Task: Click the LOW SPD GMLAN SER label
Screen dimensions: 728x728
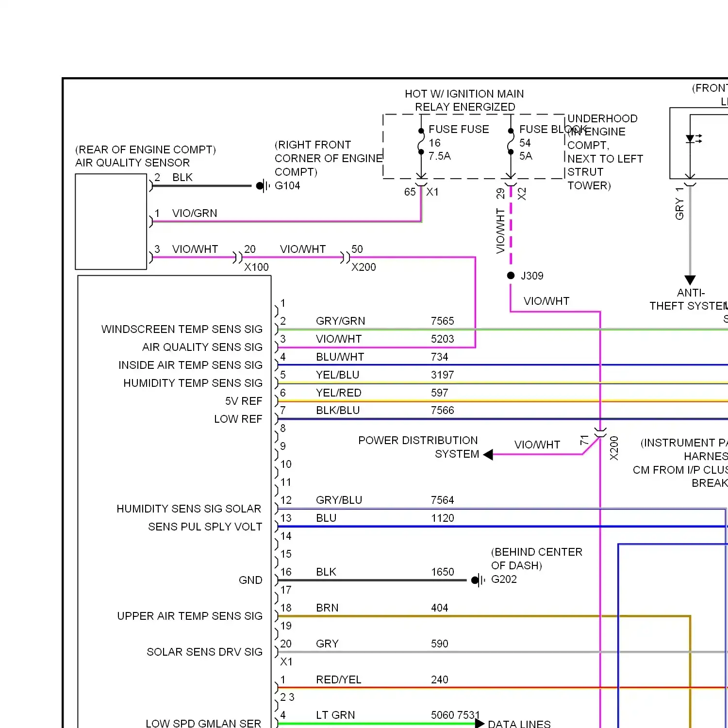Action: (203, 723)
